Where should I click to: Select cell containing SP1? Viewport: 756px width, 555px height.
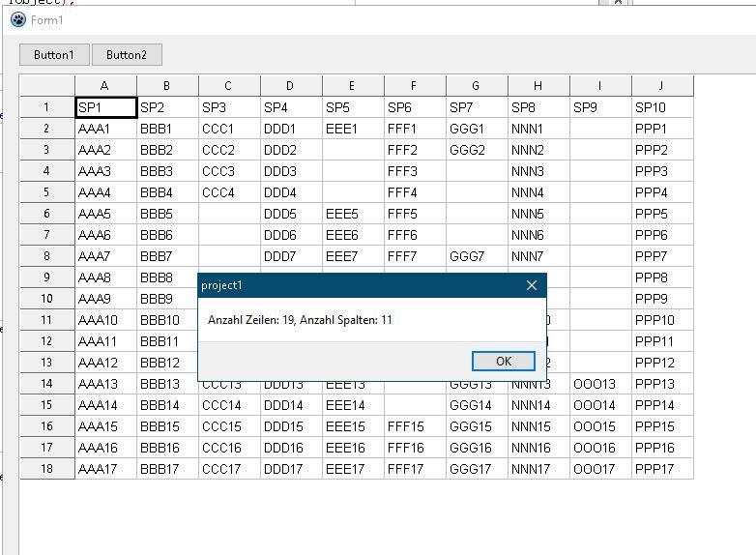click(x=105, y=107)
